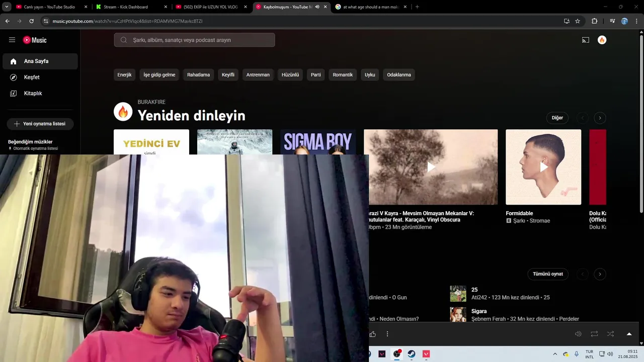Image resolution: width=644 pixels, height=362 pixels.
Task: Open the Sigara song title
Action: pos(479,311)
